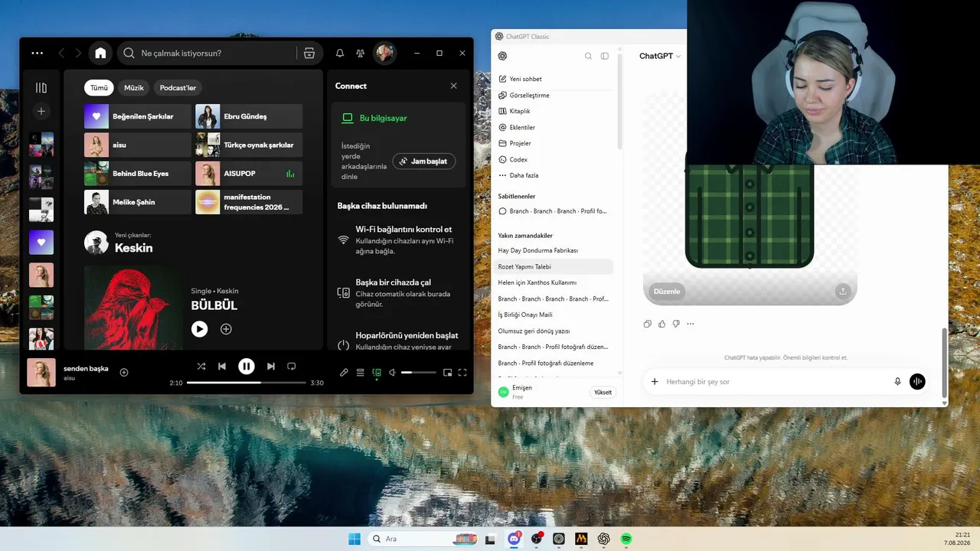Toggle shuffle in Spotify player
Screen dimensions: 980x551
click(x=201, y=367)
